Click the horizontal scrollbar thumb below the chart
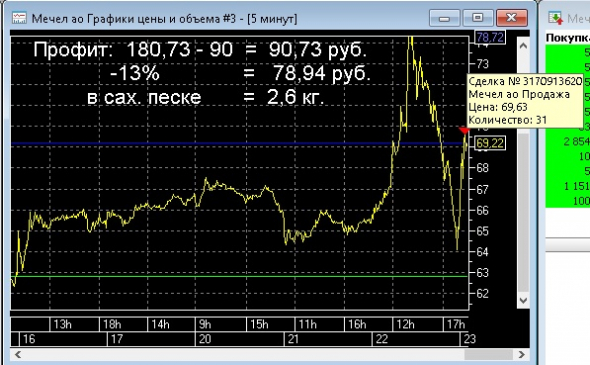 click(x=488, y=354)
